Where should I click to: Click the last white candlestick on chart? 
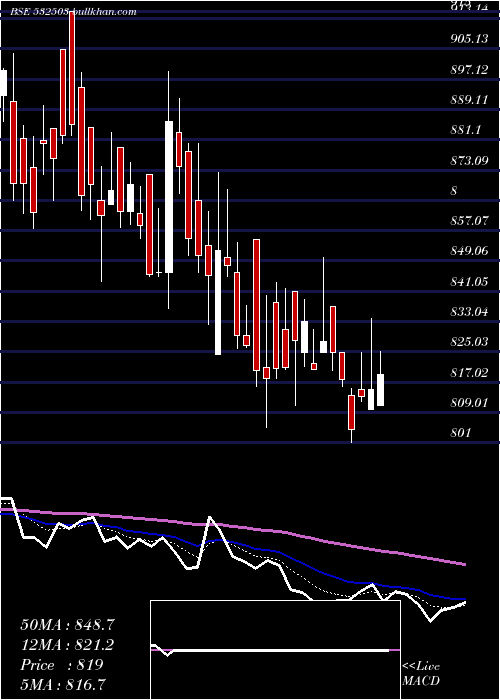[380, 390]
